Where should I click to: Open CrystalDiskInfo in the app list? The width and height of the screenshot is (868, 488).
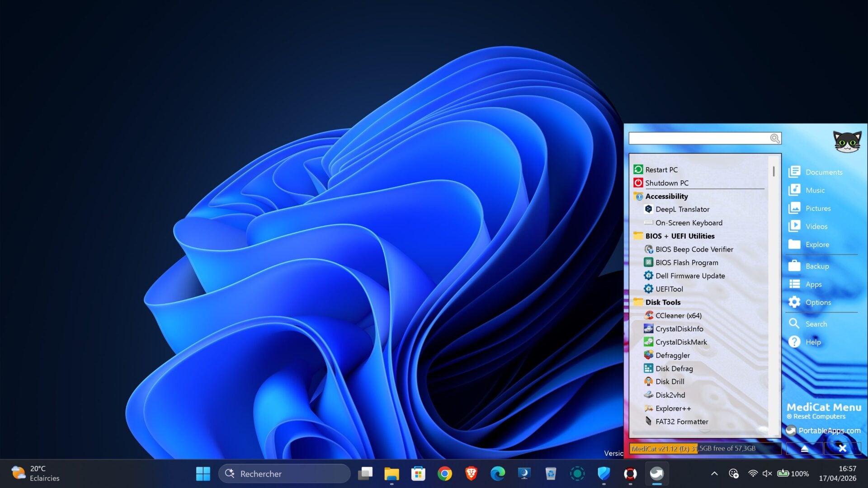(x=679, y=328)
